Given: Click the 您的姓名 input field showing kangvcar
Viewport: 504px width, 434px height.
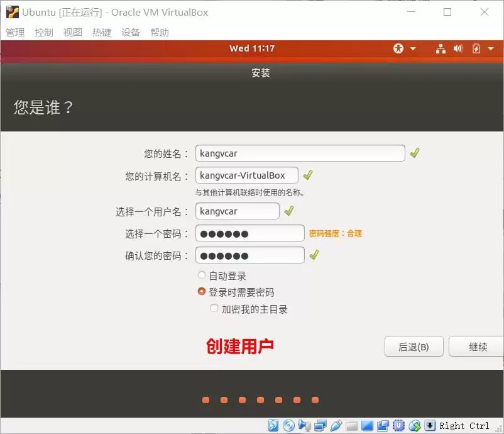Looking at the screenshot, I should 300,152.
